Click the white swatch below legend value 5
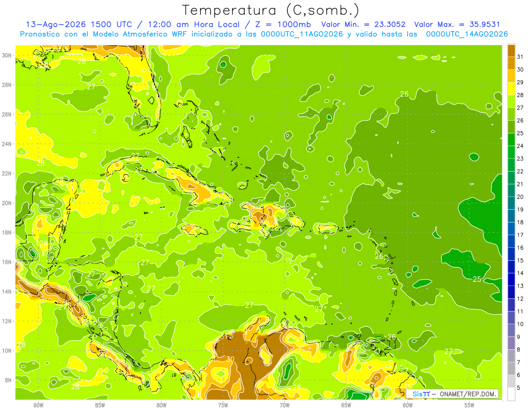The width and height of the screenshot is (532, 411). pyautogui.click(x=511, y=394)
